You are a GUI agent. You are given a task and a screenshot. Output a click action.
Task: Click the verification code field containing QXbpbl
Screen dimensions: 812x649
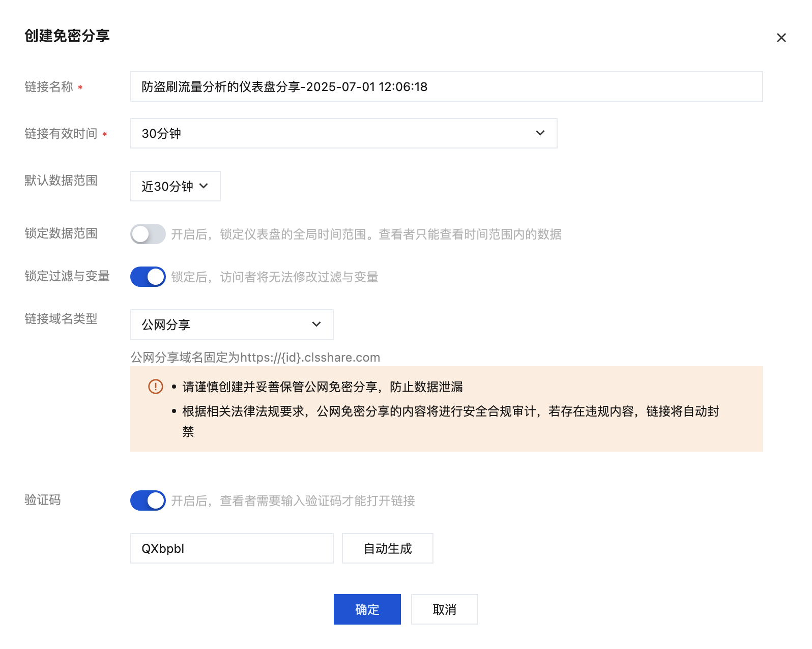click(231, 548)
